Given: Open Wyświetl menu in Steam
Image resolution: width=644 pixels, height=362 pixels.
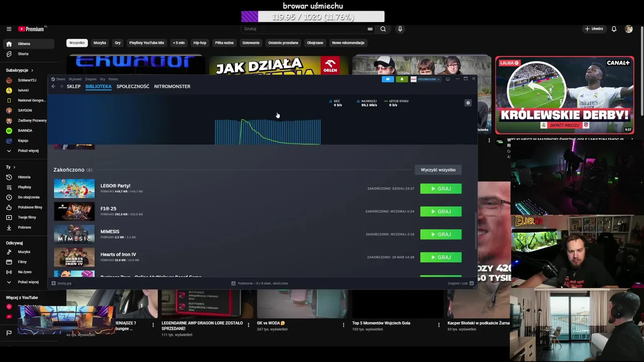Looking at the screenshot, I should 75,79.
